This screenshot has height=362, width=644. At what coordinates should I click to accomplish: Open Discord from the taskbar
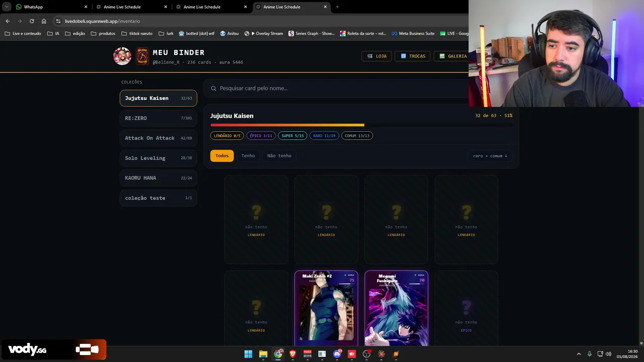(x=337, y=354)
